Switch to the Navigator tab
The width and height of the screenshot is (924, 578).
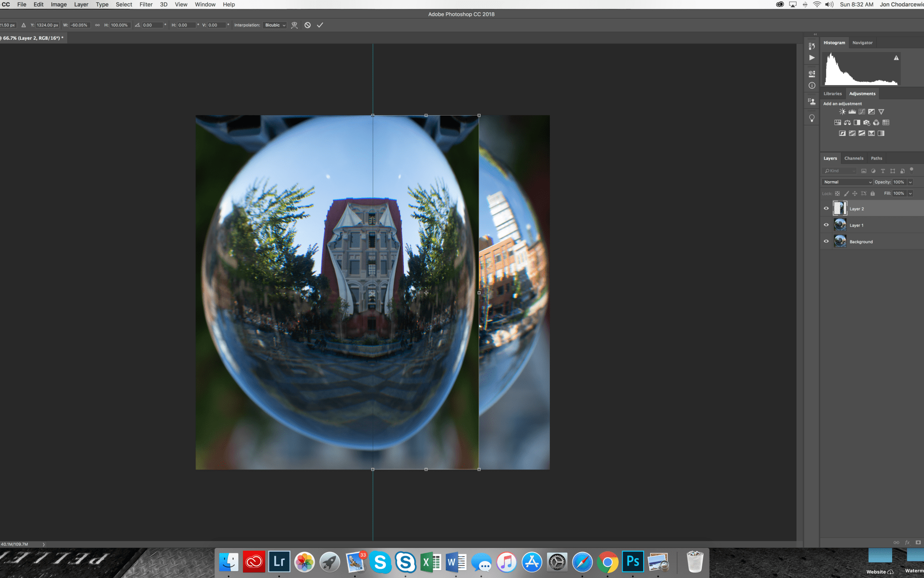pos(862,43)
